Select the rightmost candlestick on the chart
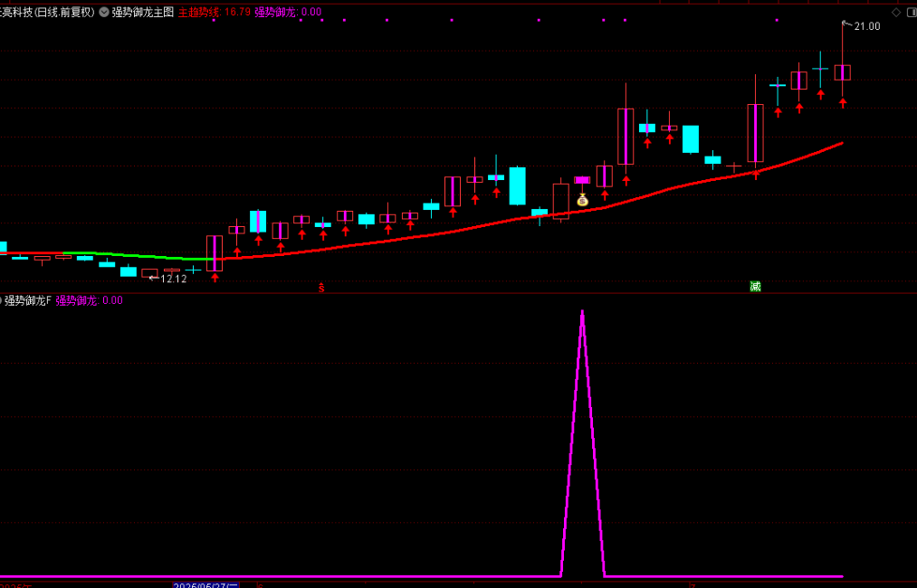This screenshot has width=917, height=588. click(842, 72)
